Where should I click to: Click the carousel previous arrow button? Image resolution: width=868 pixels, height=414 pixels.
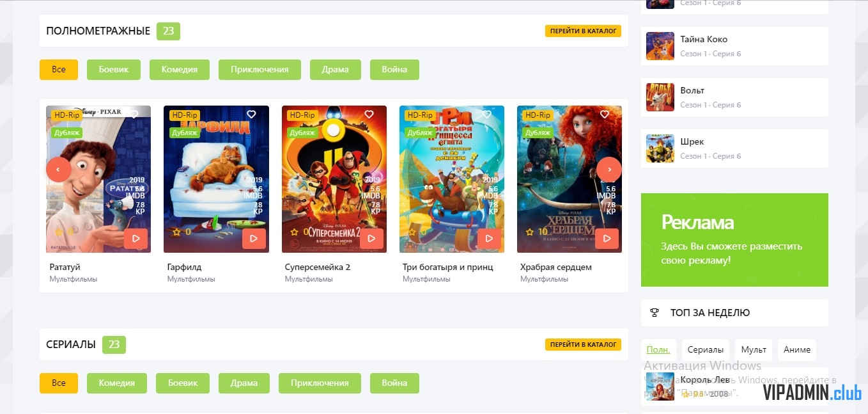point(59,170)
